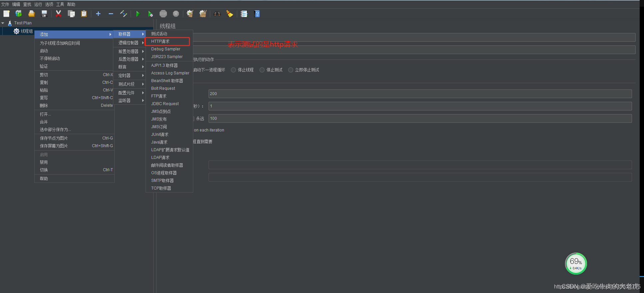The image size is (644, 293).
Task: Click the gray Stop sign icon
Action: (163, 14)
